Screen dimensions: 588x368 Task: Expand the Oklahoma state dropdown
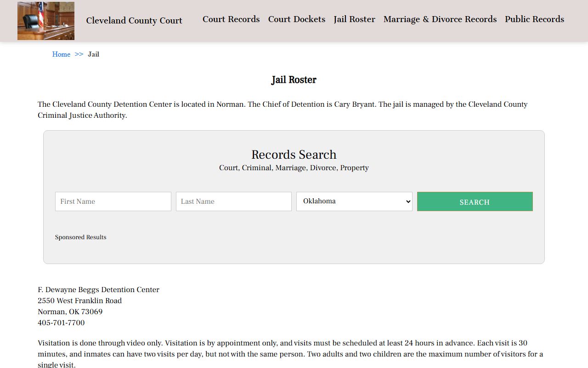pos(354,201)
